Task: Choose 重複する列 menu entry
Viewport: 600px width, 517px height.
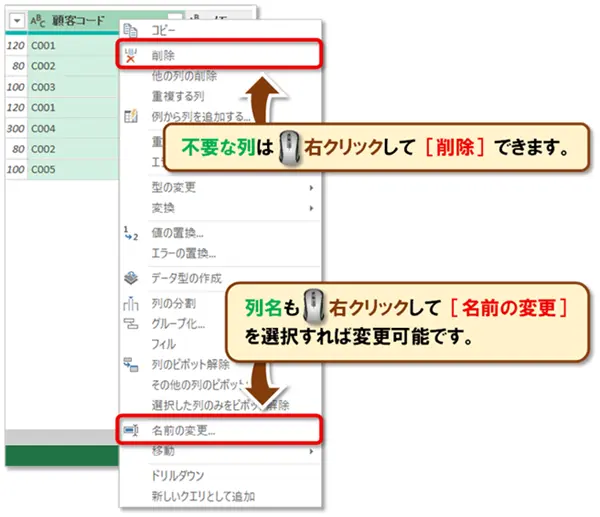Action: point(178,96)
